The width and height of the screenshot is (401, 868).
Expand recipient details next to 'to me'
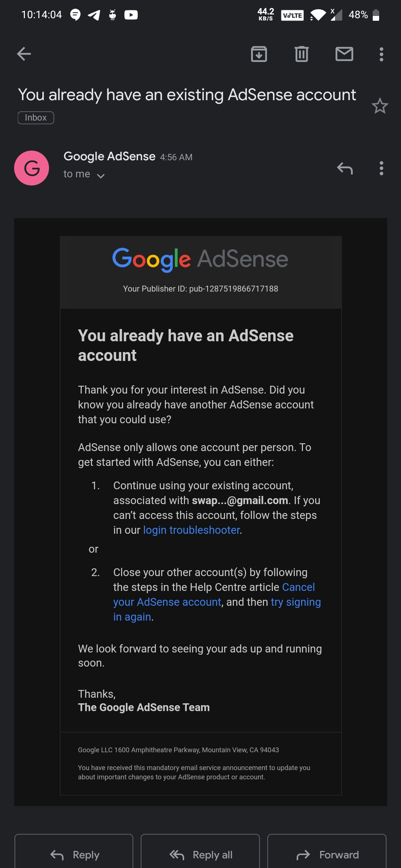[101, 176]
